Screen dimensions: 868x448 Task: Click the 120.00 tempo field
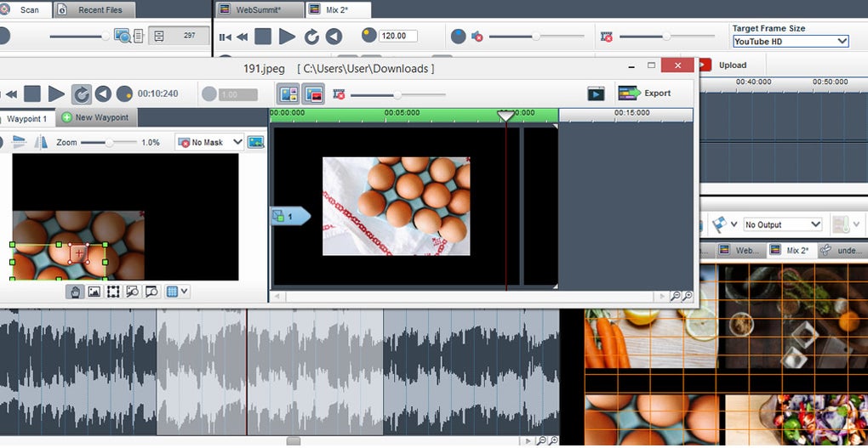(x=398, y=36)
